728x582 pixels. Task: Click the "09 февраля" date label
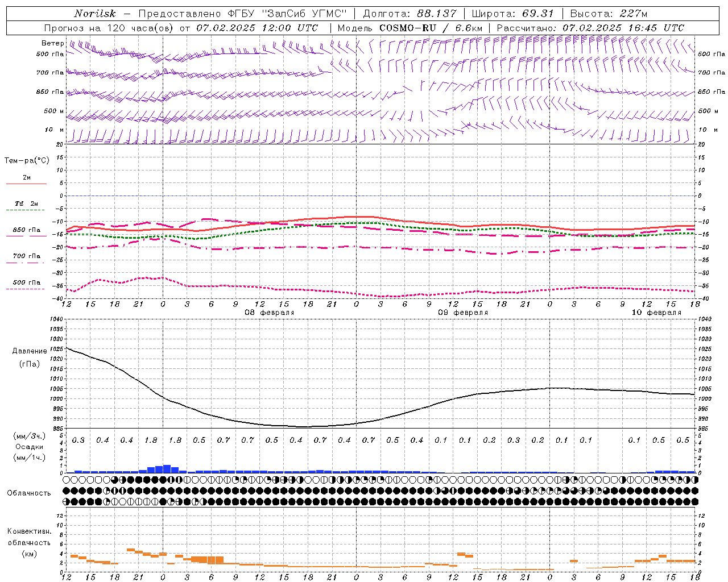click(x=463, y=313)
